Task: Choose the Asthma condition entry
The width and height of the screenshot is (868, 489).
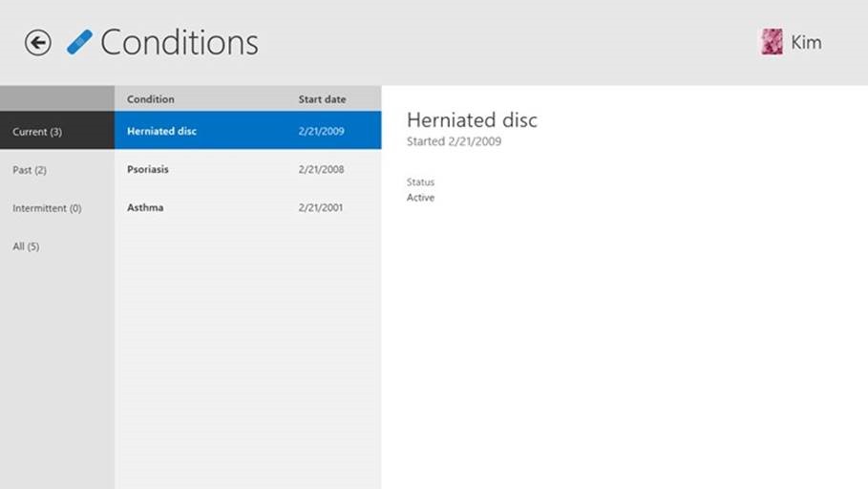Action: [x=145, y=207]
